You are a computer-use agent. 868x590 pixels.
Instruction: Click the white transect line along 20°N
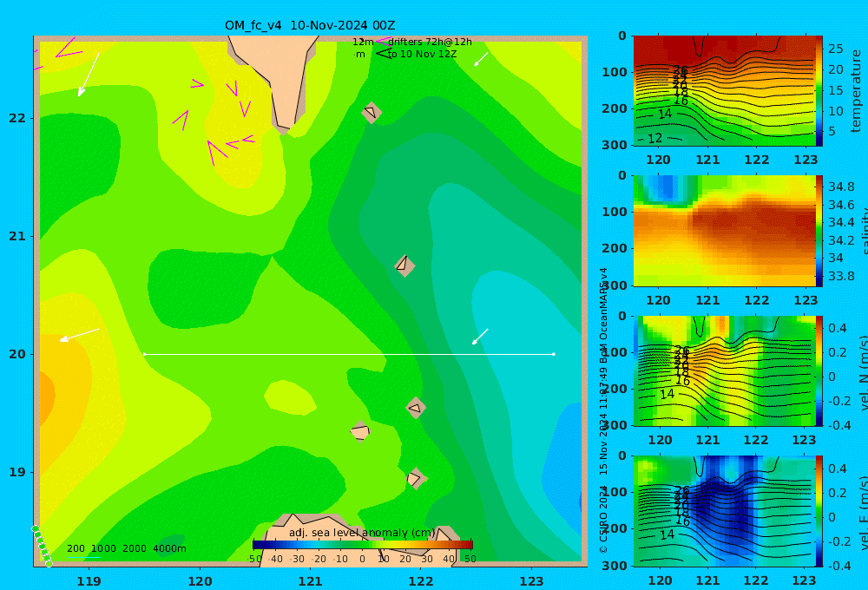tap(349, 354)
